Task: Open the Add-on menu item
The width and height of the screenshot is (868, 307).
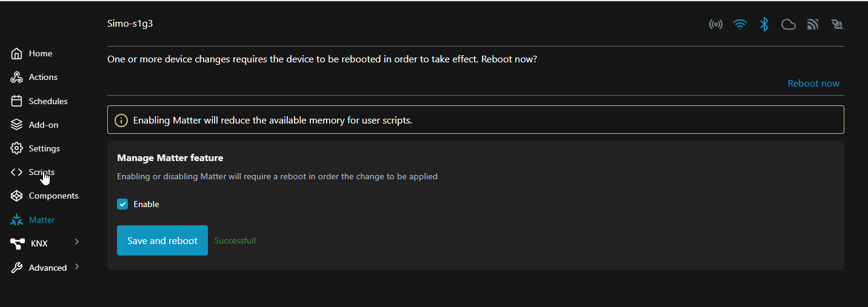Action: coord(44,125)
